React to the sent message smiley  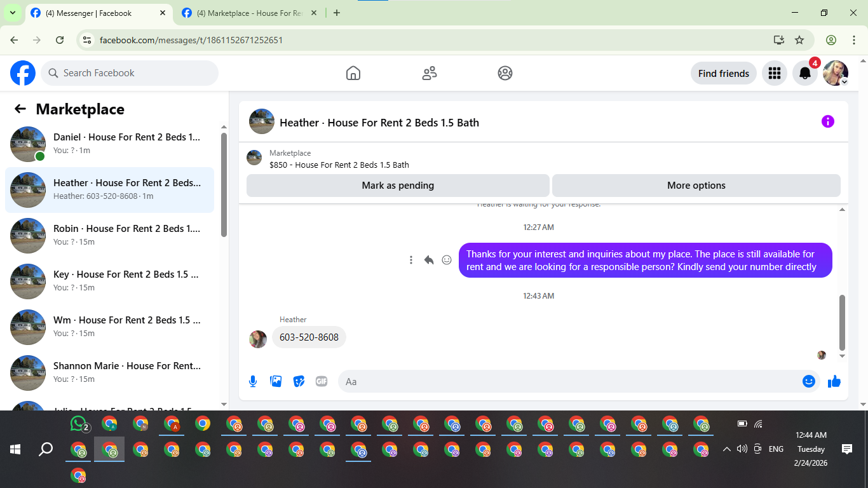[447, 260]
